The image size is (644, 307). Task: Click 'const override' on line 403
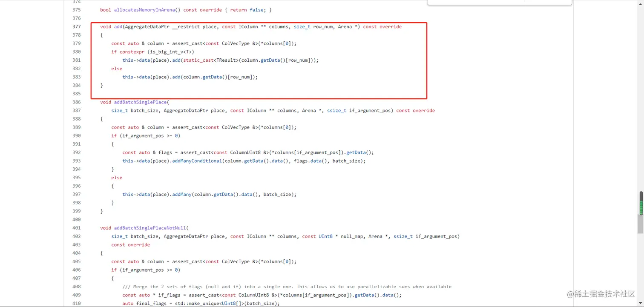pyautogui.click(x=130, y=245)
